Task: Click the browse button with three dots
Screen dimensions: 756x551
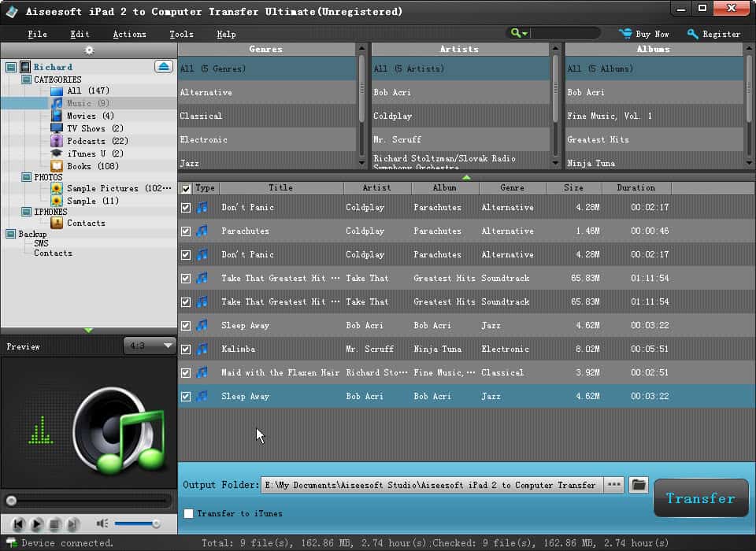Action: 614,485
